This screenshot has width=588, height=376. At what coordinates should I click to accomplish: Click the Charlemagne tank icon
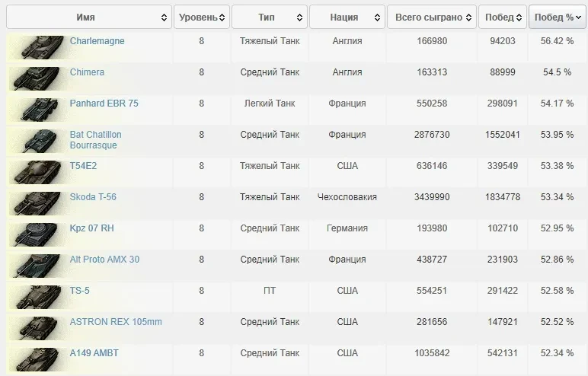pos(36,47)
